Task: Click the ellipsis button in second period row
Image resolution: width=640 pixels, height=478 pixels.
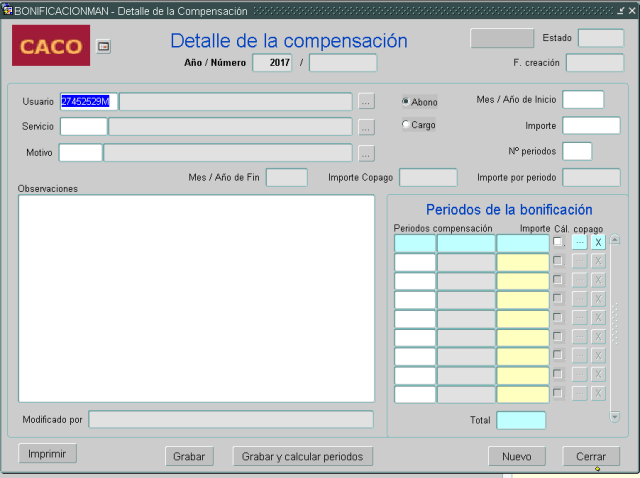Action: point(580,261)
